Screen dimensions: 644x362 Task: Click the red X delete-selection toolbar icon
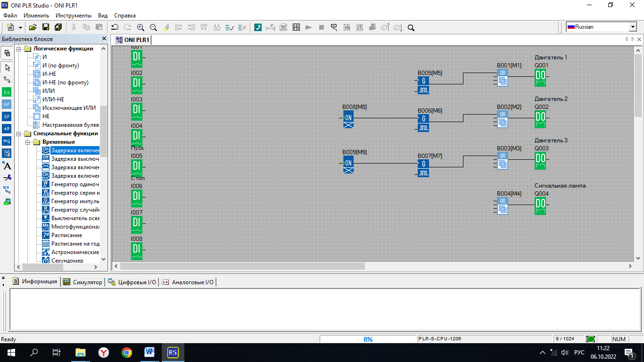click(242, 27)
